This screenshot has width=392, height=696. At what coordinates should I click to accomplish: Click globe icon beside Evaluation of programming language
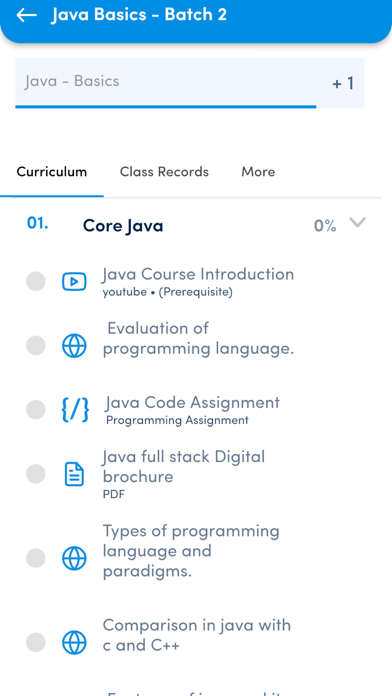(74, 346)
